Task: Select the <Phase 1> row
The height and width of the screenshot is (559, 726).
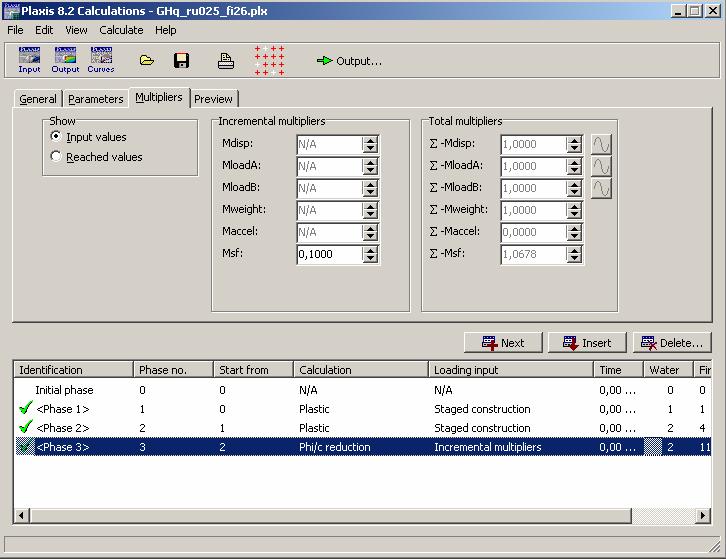Action: coord(363,409)
